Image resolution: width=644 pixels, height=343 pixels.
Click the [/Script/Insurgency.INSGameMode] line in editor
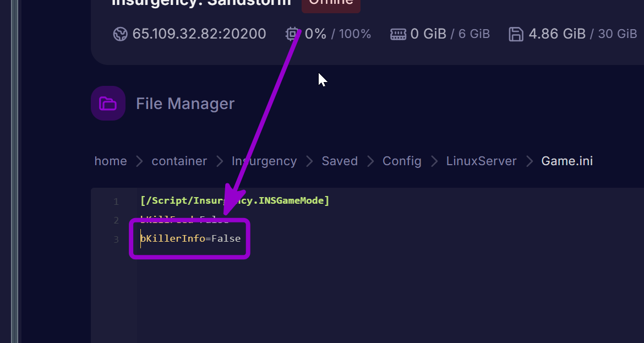(234, 200)
